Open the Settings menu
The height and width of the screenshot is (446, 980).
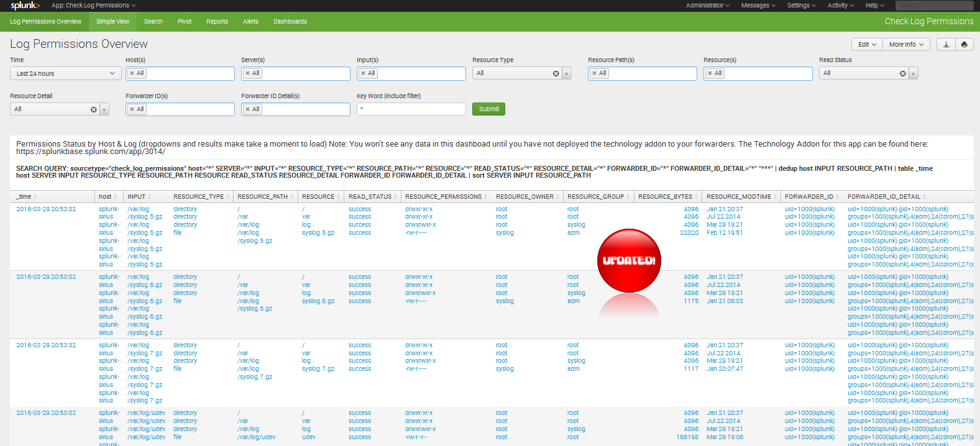(x=802, y=6)
